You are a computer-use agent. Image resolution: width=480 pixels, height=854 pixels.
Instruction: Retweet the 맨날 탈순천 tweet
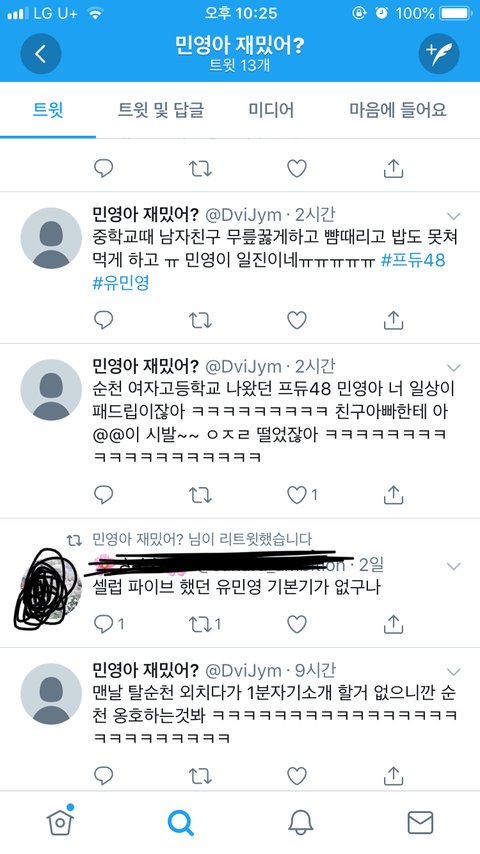pyautogui.click(x=200, y=776)
